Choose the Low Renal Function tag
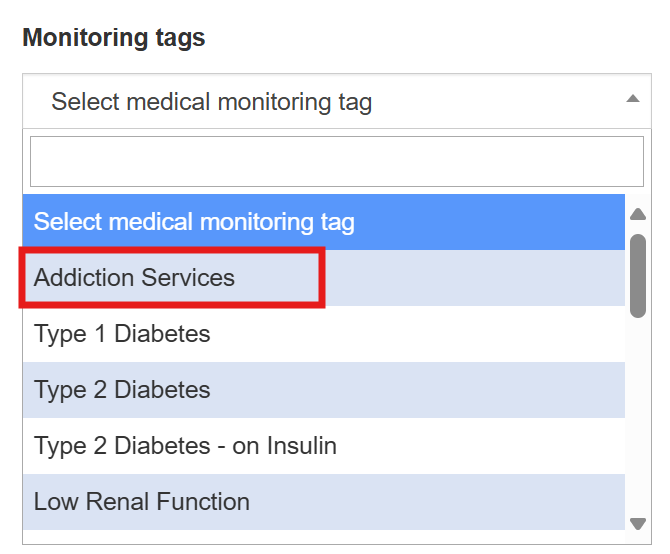The width and height of the screenshot is (670, 554). pyautogui.click(x=141, y=502)
